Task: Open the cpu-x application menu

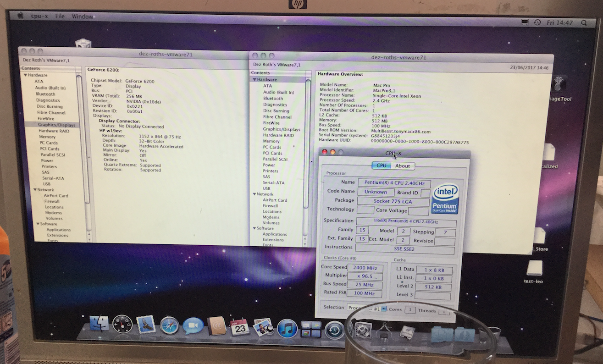Action: pyautogui.click(x=39, y=16)
